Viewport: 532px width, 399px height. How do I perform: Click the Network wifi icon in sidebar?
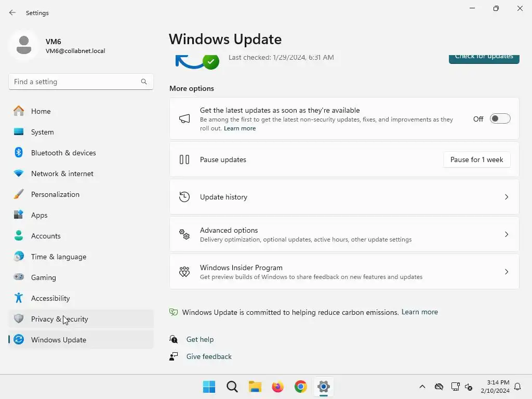pos(19,174)
